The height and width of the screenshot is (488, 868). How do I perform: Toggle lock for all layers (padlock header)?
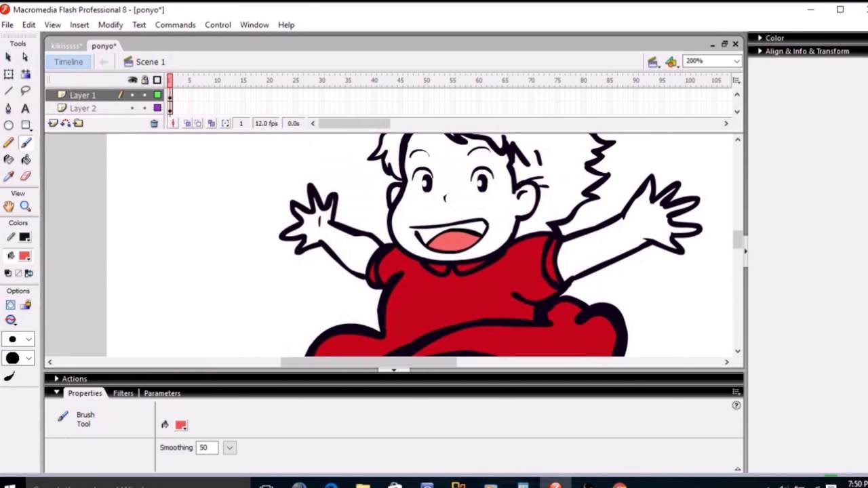144,80
